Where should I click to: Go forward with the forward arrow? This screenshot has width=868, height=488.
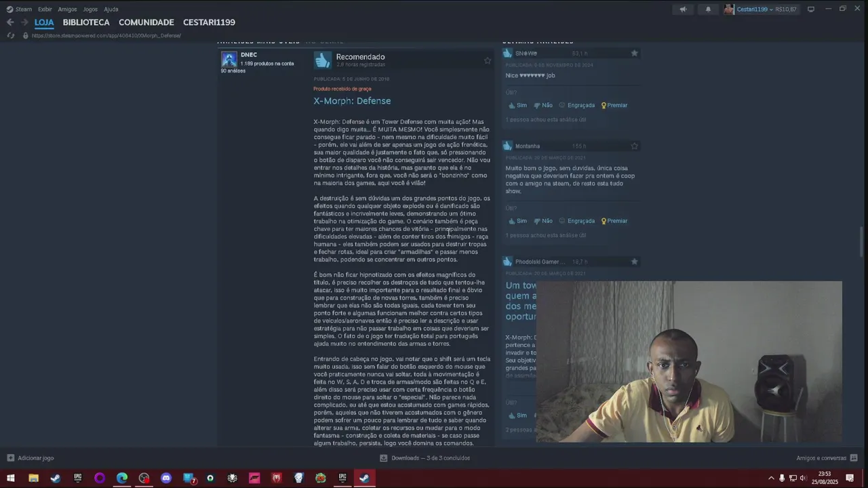(24, 22)
